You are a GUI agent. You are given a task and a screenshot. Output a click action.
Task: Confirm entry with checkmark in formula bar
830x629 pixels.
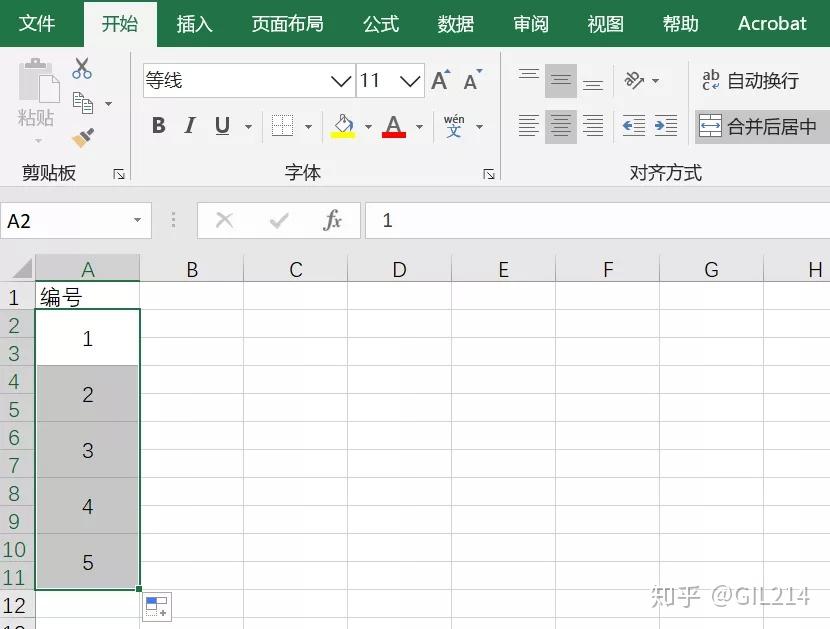[279, 220]
